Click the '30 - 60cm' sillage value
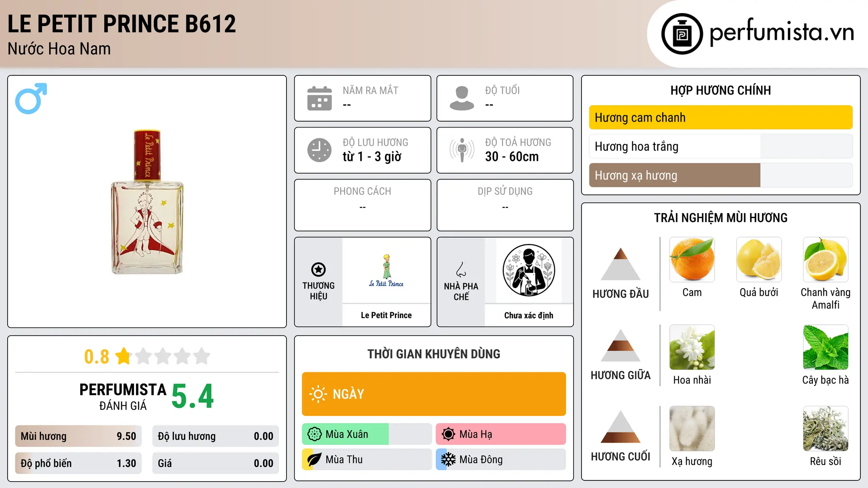The width and height of the screenshot is (868, 488). click(512, 157)
